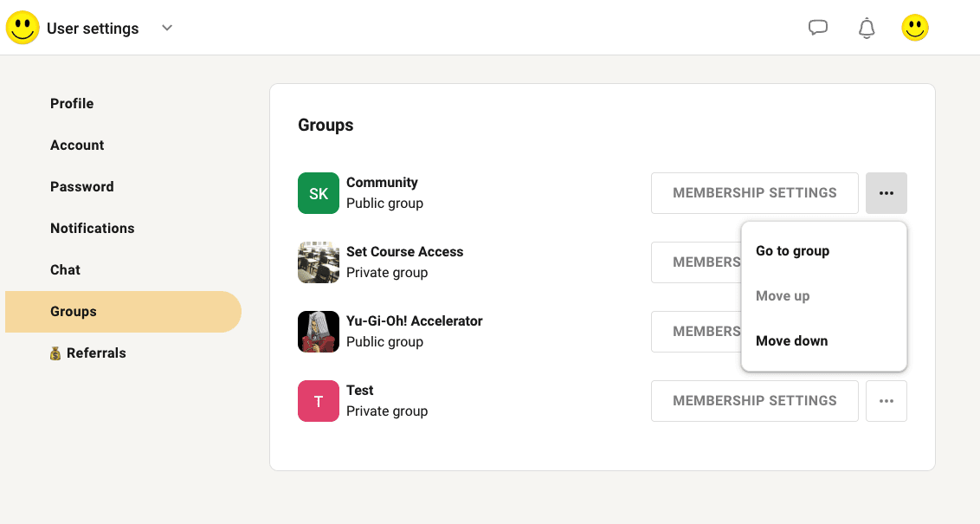980x524 pixels.
Task: Click the greyed Move up option
Action: click(x=783, y=296)
